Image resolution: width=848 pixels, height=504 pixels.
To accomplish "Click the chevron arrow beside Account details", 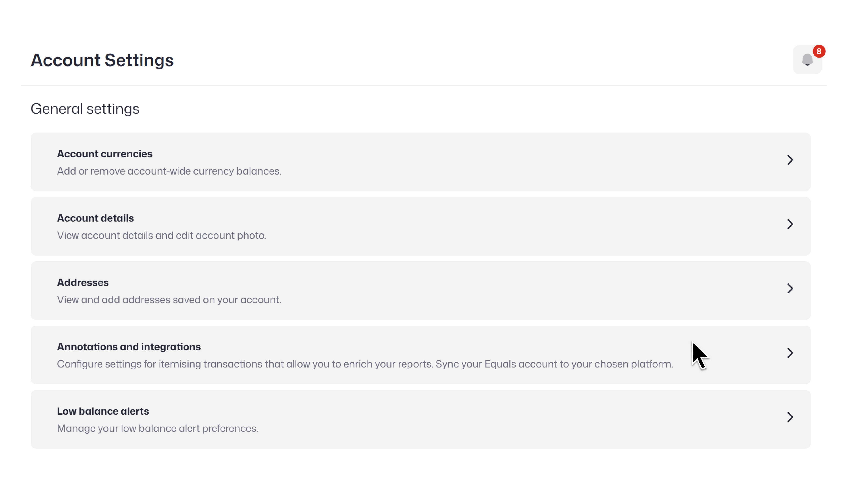I will coord(790,224).
